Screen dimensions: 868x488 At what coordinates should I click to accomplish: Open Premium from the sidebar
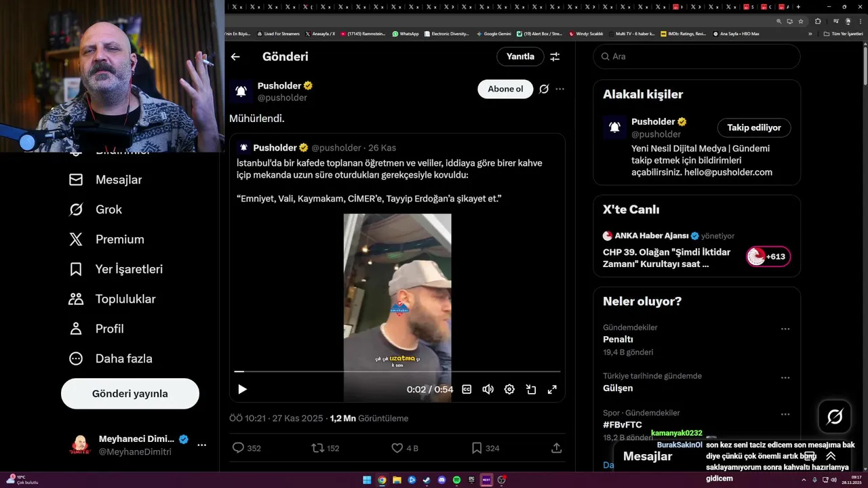pos(106,239)
